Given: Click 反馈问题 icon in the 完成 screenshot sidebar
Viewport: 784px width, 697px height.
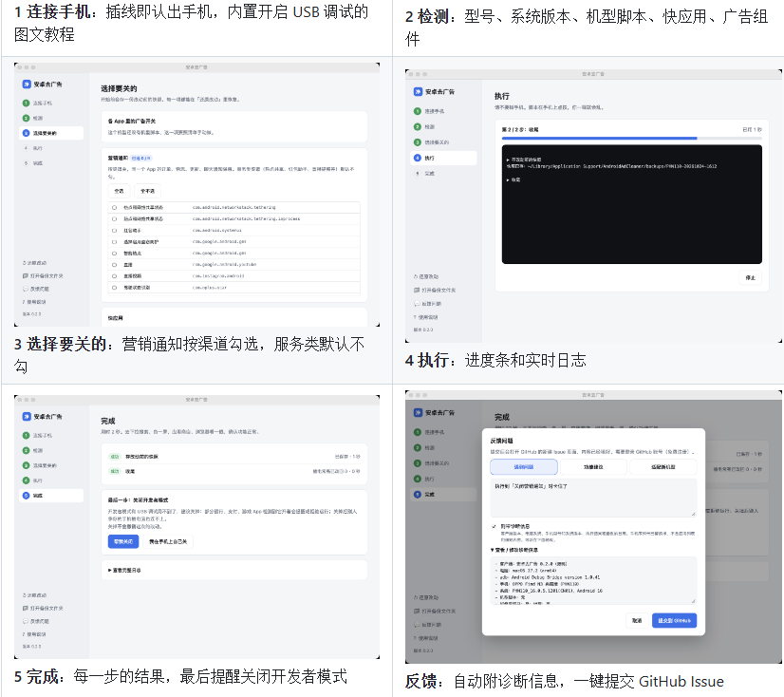Looking at the screenshot, I should coord(25,621).
